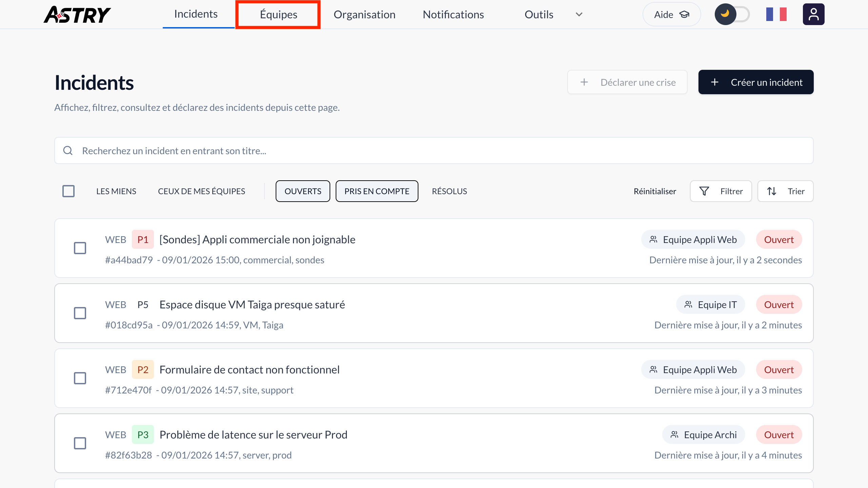Expand the Outils dropdown chevron
868x488 pixels.
(579, 14)
